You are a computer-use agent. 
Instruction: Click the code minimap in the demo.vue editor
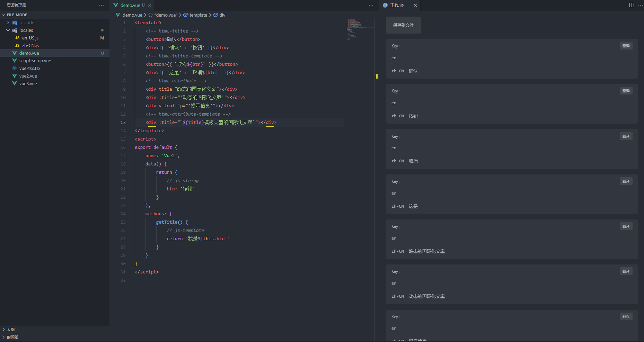pos(360,29)
